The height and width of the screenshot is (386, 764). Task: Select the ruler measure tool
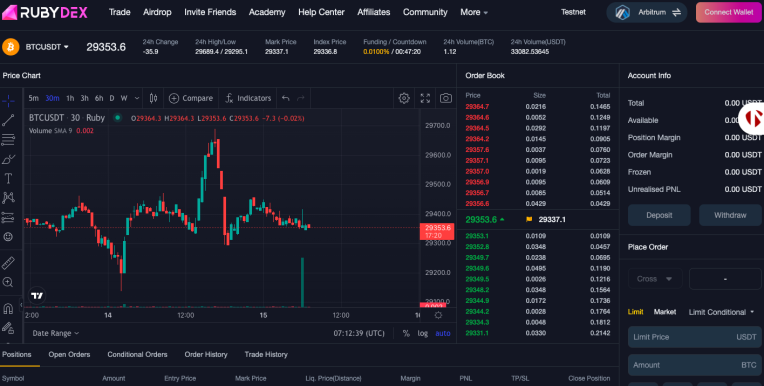point(8,263)
